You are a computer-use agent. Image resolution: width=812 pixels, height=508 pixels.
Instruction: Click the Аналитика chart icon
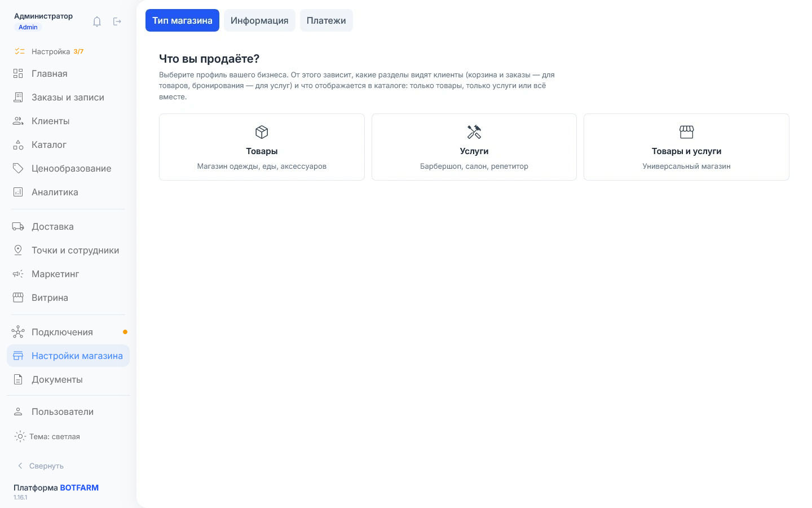pos(18,192)
